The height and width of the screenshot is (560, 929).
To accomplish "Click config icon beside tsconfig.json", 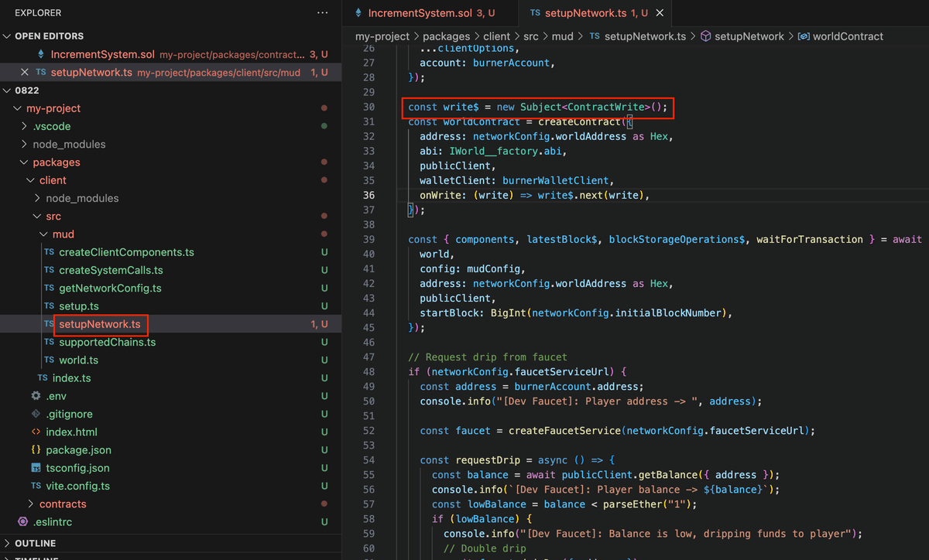I will click(36, 468).
